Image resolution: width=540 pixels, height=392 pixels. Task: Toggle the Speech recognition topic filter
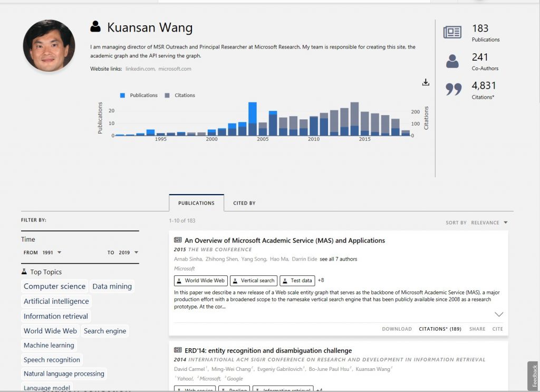[52, 359]
